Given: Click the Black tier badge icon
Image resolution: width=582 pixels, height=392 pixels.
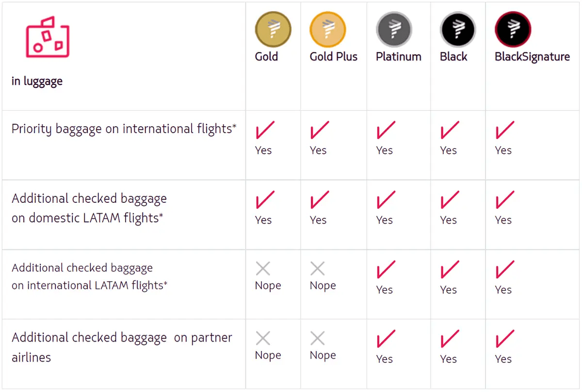Looking at the screenshot, I should (457, 29).
